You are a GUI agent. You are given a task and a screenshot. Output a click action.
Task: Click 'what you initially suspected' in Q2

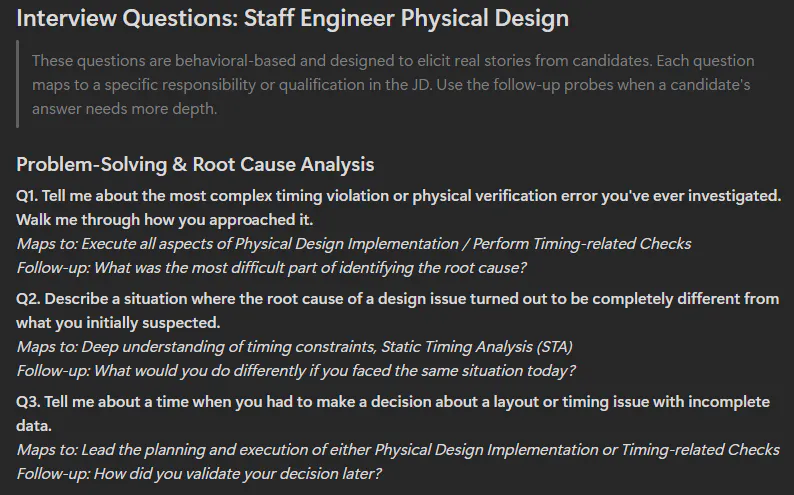coord(118,323)
